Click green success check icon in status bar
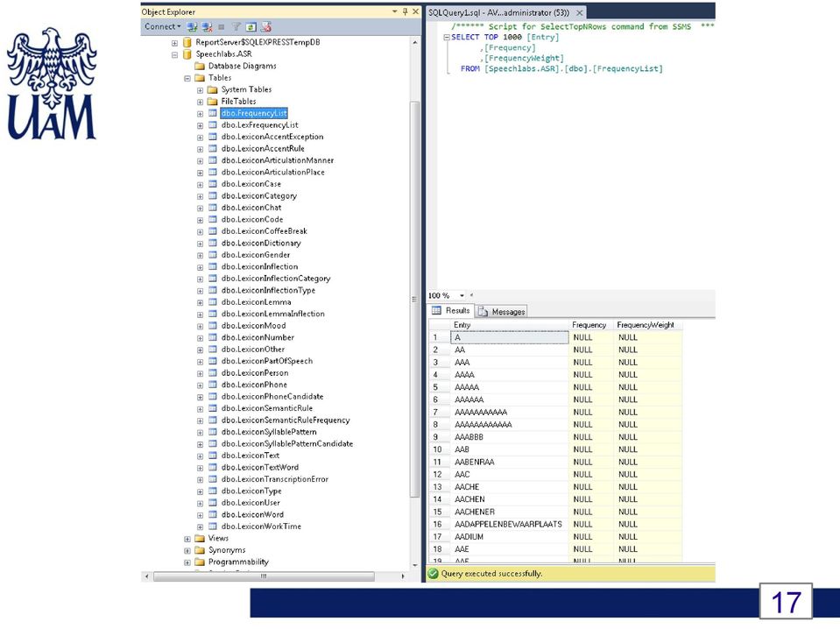This screenshot has width=840, height=629. click(433, 574)
